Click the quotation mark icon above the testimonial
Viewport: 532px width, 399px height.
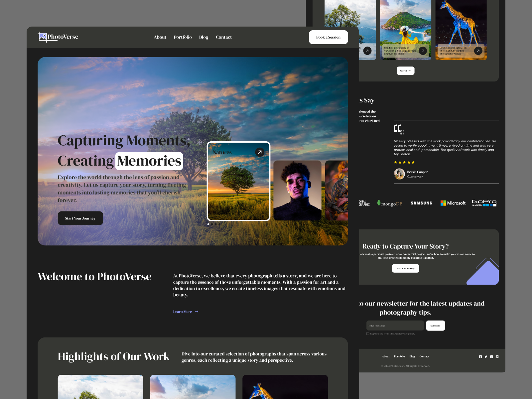click(x=398, y=129)
